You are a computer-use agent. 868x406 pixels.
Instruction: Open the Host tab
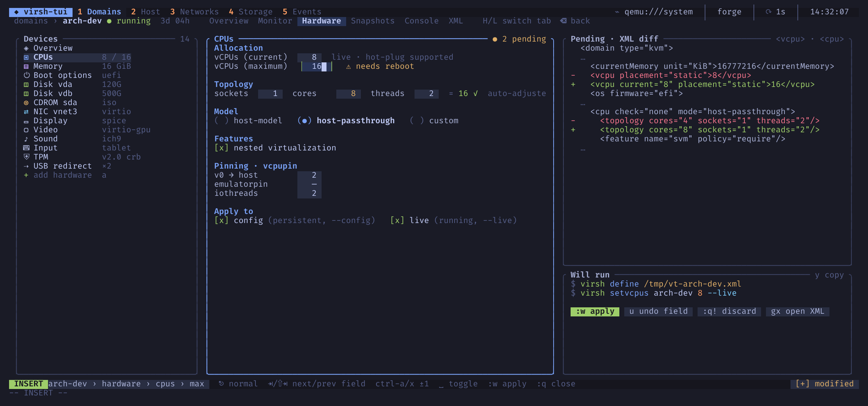146,12
